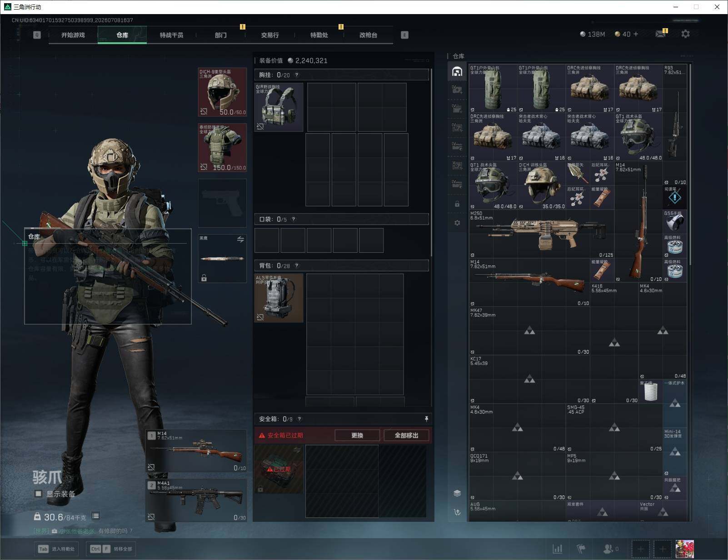Click the expired 已过期 safe box
728x560 pixels.
(x=279, y=469)
